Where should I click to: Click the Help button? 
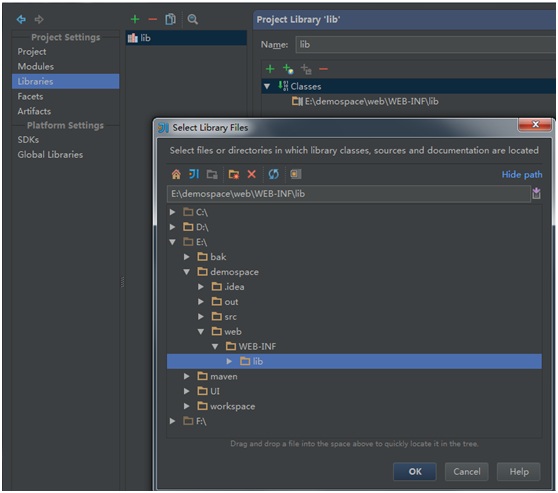click(x=519, y=472)
